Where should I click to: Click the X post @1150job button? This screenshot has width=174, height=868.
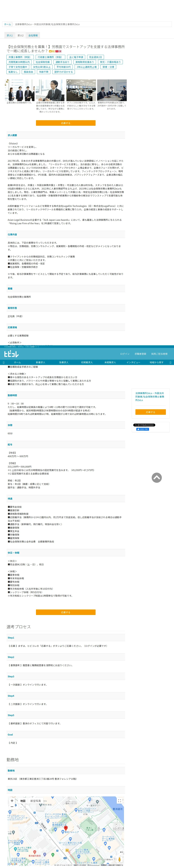coord(144,425)
